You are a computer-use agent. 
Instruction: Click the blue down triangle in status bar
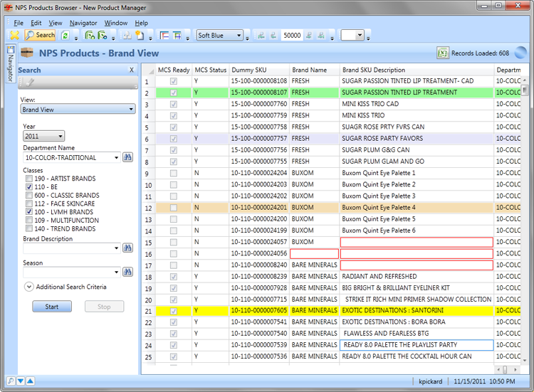[x=21, y=381]
